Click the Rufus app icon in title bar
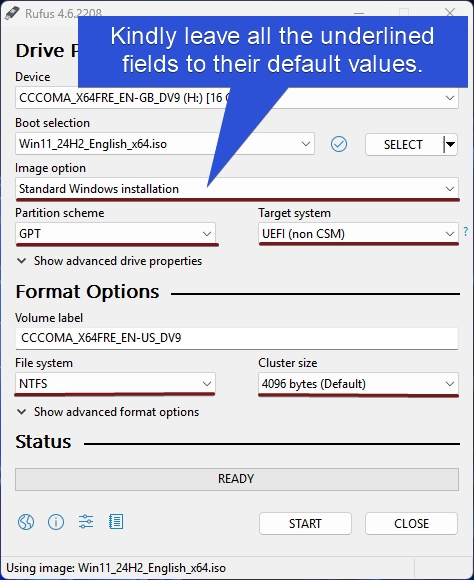Image resolution: width=474 pixels, height=580 pixels. point(12,13)
